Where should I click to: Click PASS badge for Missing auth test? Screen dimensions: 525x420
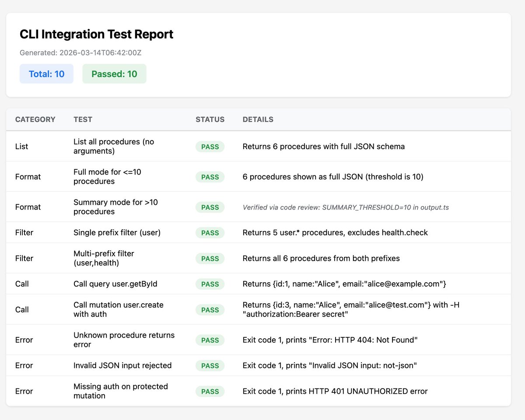click(x=210, y=391)
